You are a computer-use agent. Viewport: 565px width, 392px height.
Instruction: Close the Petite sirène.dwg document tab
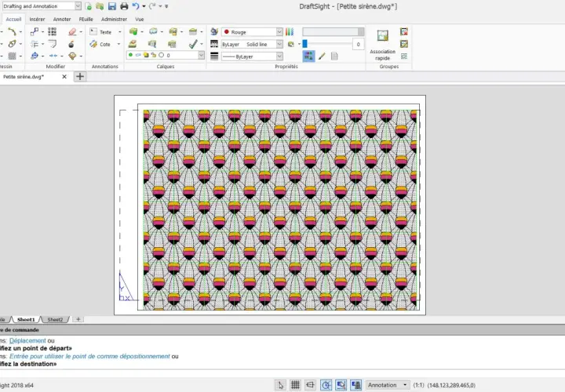pyautogui.click(x=64, y=77)
